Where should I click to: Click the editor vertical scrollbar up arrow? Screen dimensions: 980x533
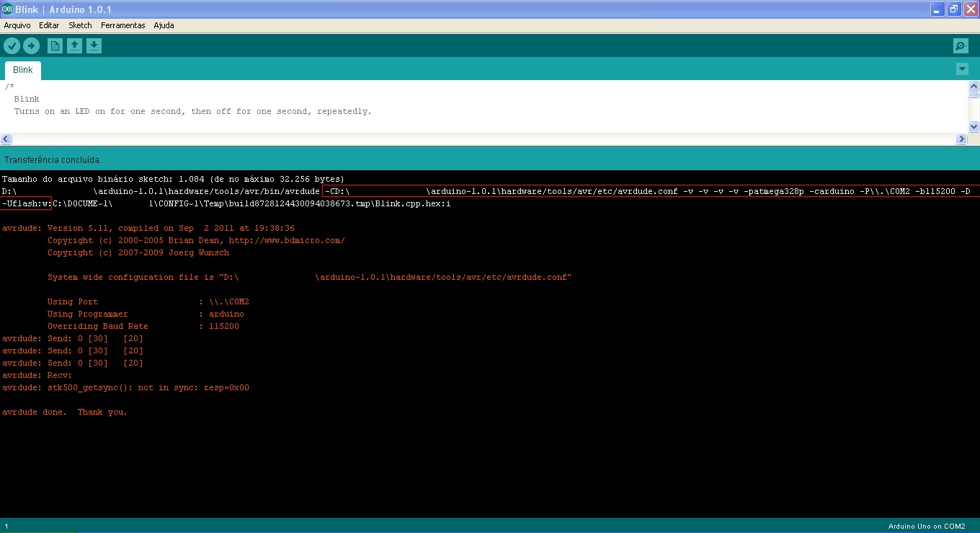[x=974, y=86]
